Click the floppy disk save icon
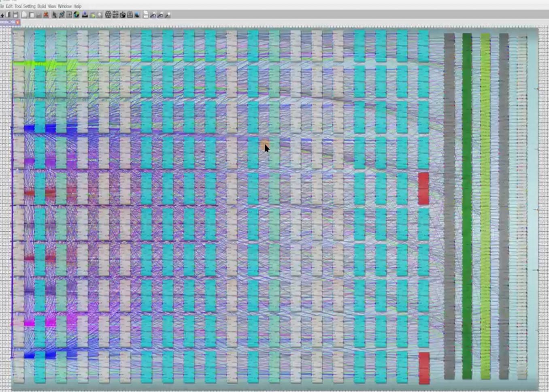Screen dimensions: 549x392 (x=16, y=15)
